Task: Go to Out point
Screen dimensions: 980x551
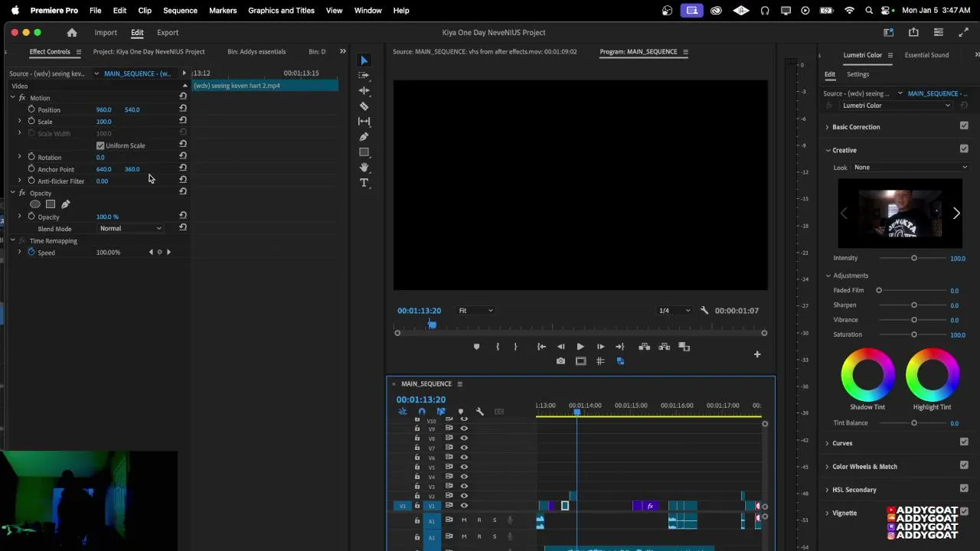Action: tap(620, 347)
